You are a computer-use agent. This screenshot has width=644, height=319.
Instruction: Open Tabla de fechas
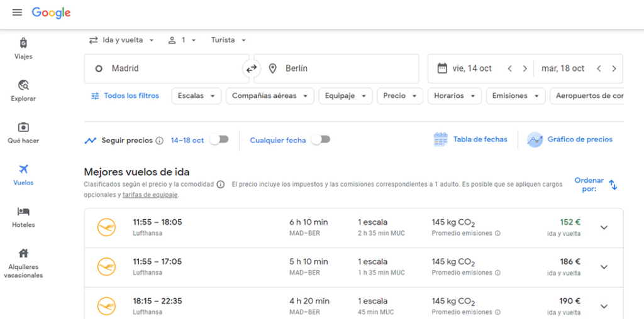470,139
